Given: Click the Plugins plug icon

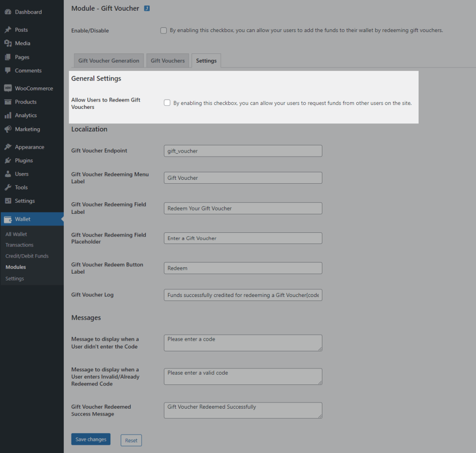Looking at the screenshot, I should pyautogui.click(x=8, y=160).
